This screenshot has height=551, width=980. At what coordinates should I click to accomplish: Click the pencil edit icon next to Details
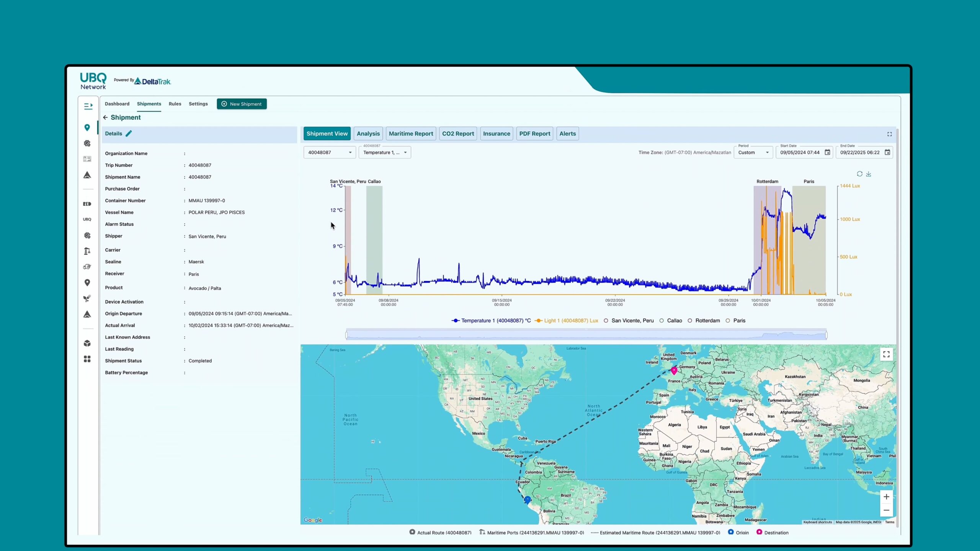(x=129, y=134)
